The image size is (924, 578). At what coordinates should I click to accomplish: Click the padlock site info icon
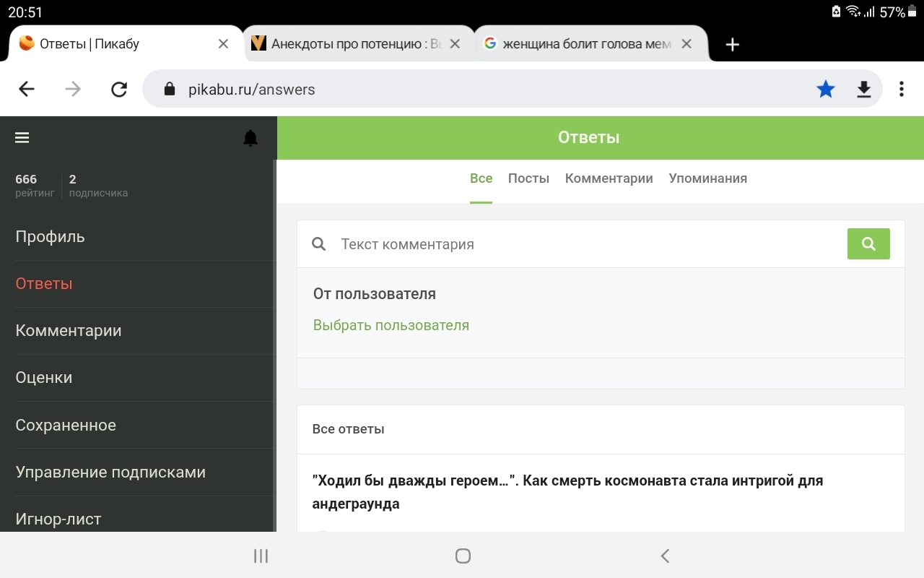(170, 89)
